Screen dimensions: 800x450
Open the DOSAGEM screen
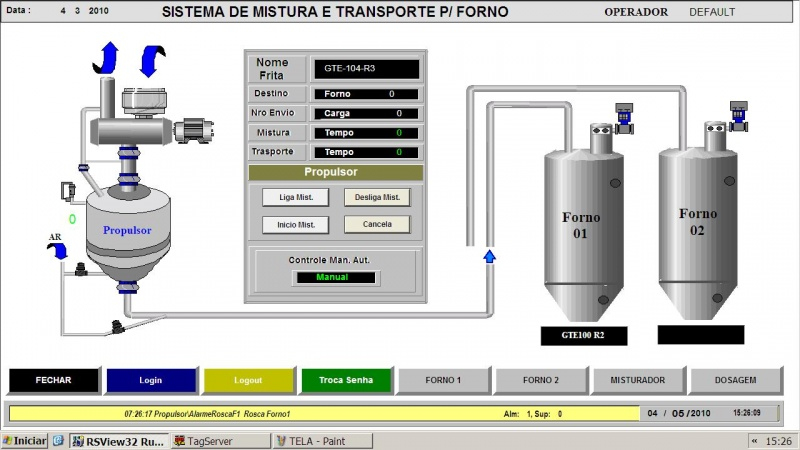735,380
